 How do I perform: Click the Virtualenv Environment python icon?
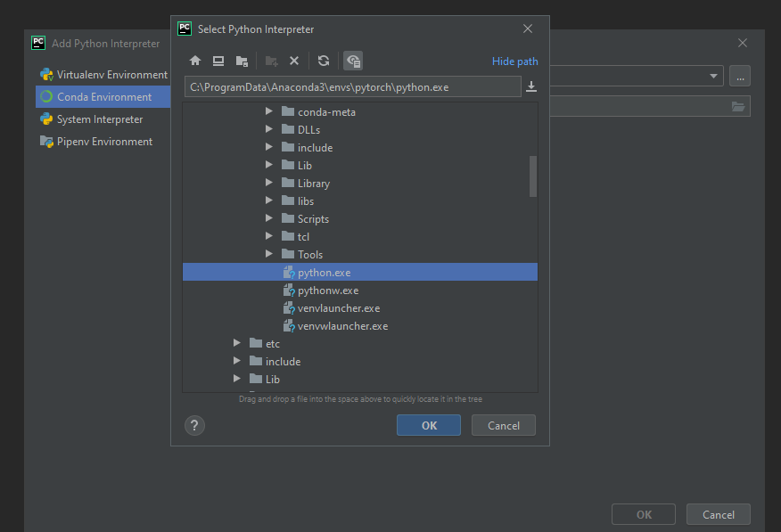(x=47, y=75)
